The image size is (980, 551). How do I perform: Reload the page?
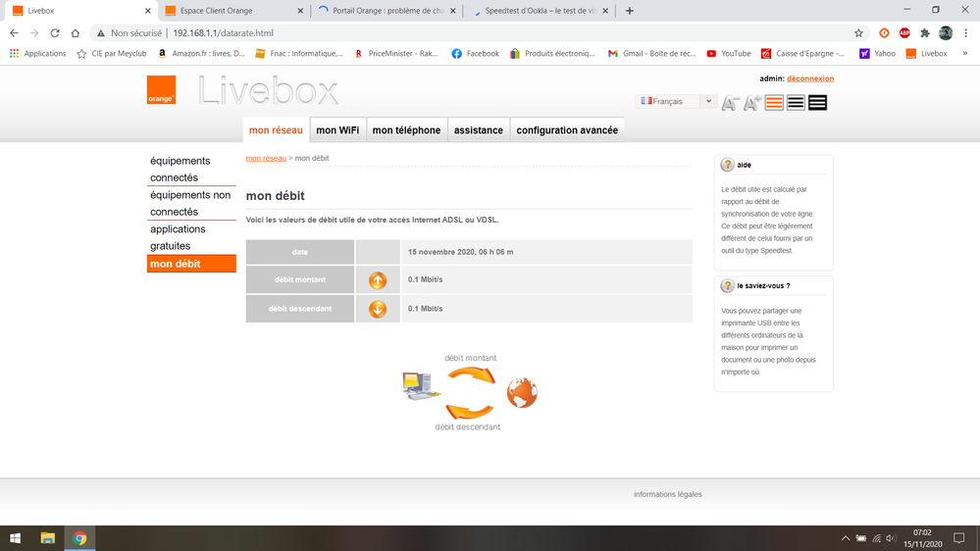55,33
